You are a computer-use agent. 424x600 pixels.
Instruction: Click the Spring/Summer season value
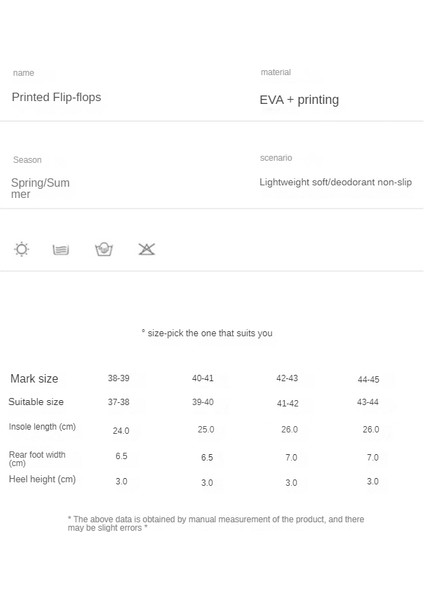(x=40, y=188)
